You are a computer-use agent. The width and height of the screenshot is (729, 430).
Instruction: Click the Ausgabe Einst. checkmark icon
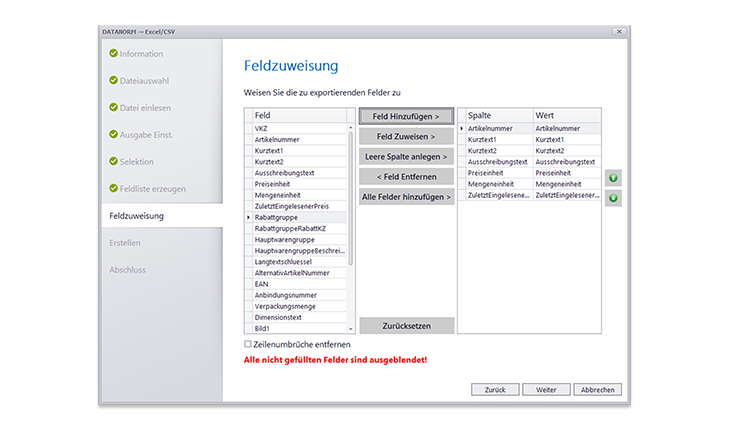pos(113,134)
